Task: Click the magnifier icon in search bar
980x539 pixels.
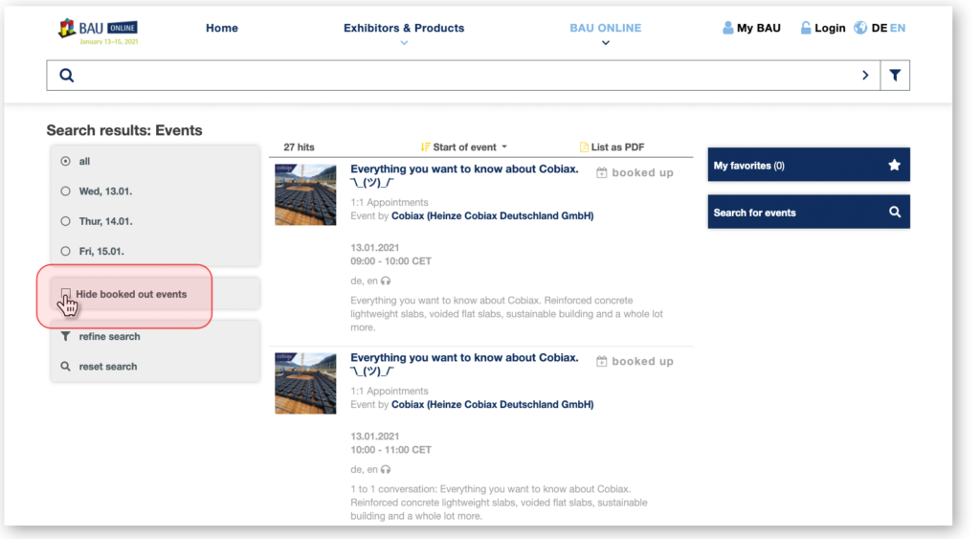Action: click(67, 76)
